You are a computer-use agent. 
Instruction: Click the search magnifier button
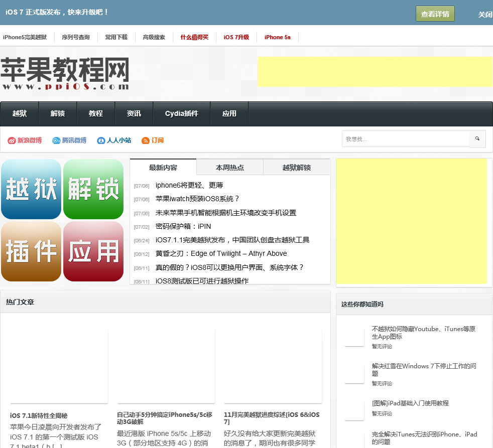477,139
